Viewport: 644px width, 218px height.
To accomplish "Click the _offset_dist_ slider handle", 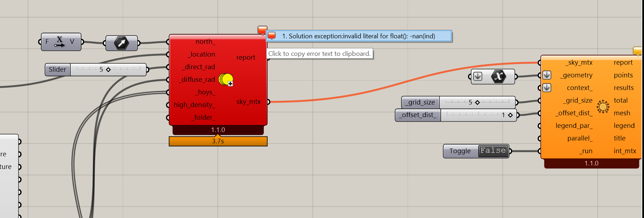I will (510, 115).
